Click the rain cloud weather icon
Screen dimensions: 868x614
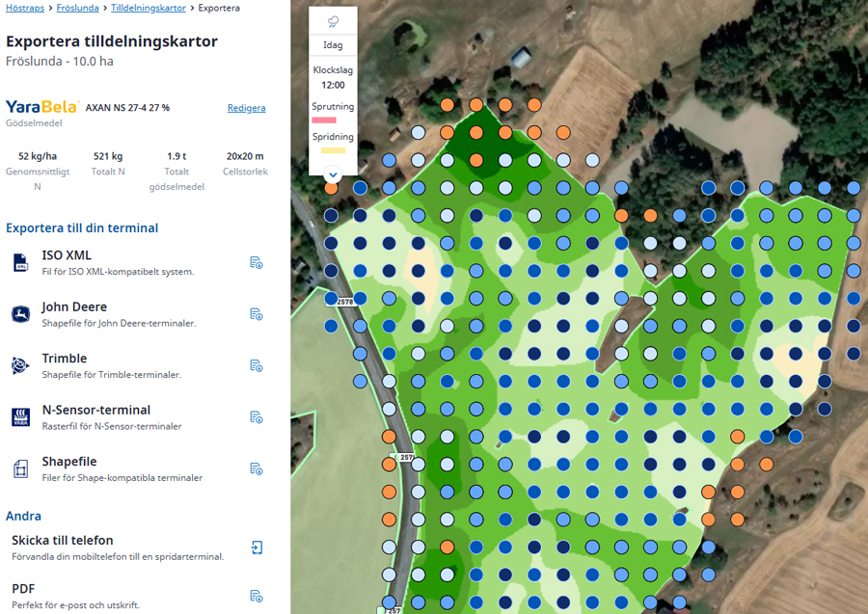pyautogui.click(x=333, y=21)
